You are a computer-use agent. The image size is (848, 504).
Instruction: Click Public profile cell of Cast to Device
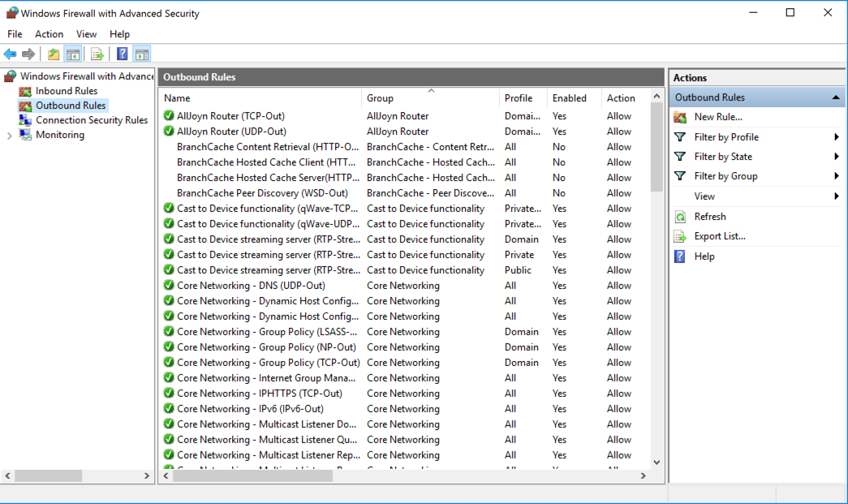click(x=518, y=269)
